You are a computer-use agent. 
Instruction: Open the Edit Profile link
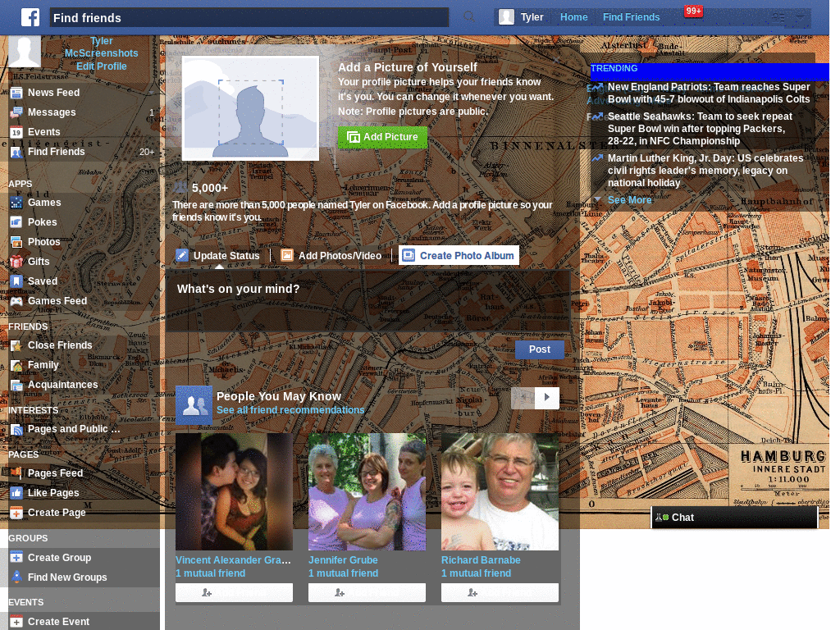coord(101,66)
